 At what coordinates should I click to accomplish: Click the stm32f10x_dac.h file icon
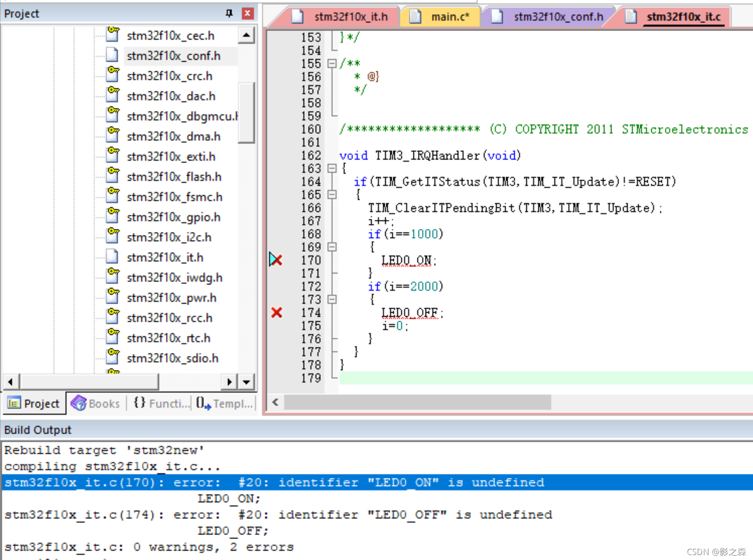[112, 95]
